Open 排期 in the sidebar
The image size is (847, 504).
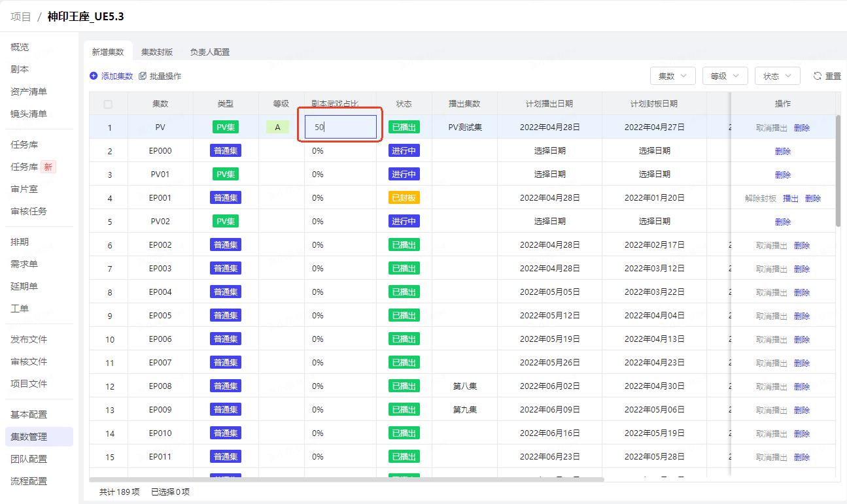[x=20, y=242]
